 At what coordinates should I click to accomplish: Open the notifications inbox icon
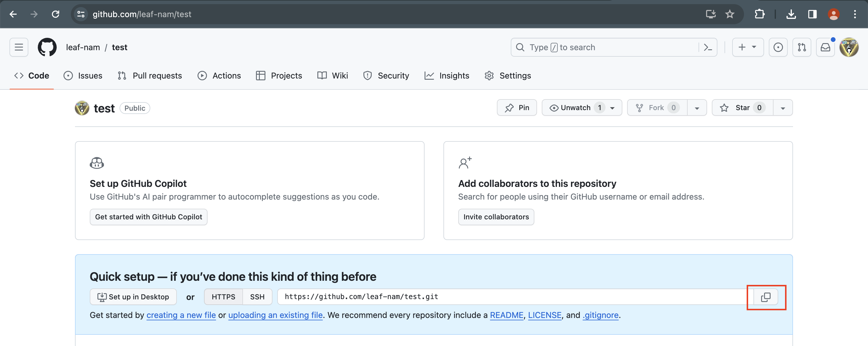click(x=825, y=47)
